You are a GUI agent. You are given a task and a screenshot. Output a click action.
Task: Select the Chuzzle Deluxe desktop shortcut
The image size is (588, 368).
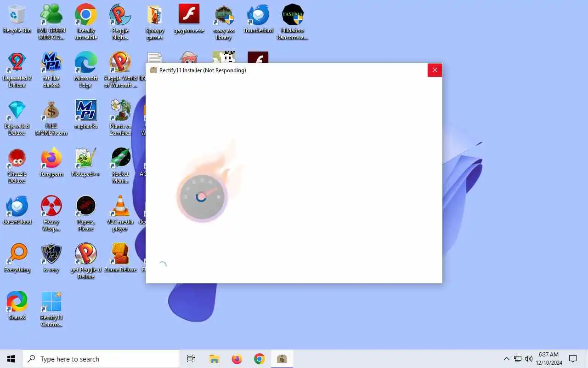coord(17,166)
